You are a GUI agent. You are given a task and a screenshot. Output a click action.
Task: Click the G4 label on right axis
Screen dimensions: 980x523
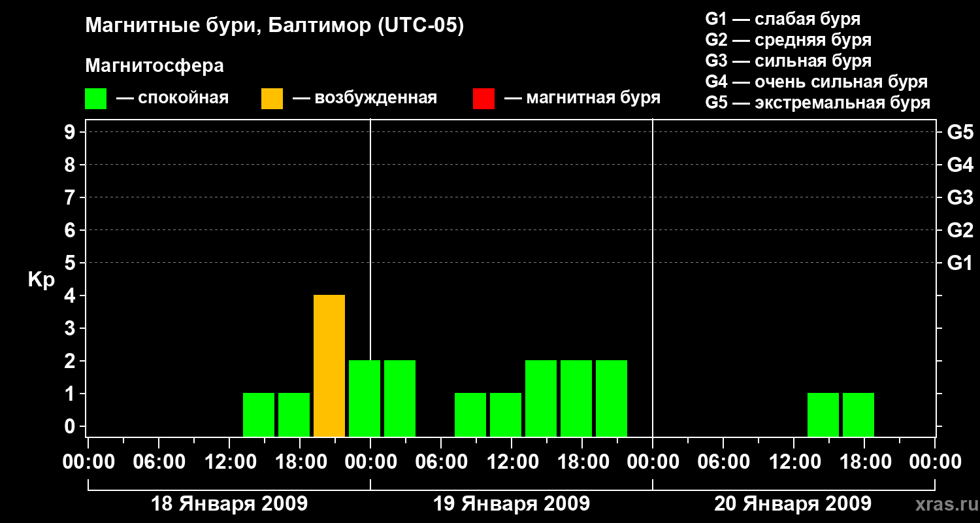(x=960, y=165)
